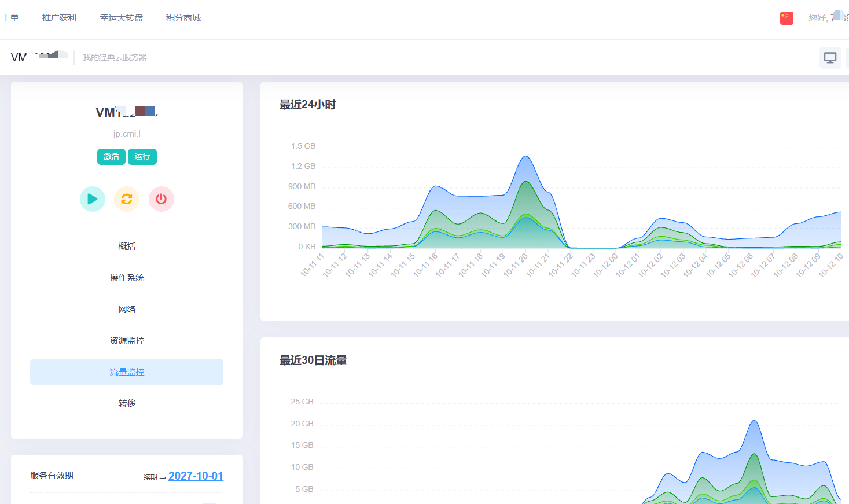Go to 推广获利 in the top navigation
The image size is (849, 504).
(59, 18)
